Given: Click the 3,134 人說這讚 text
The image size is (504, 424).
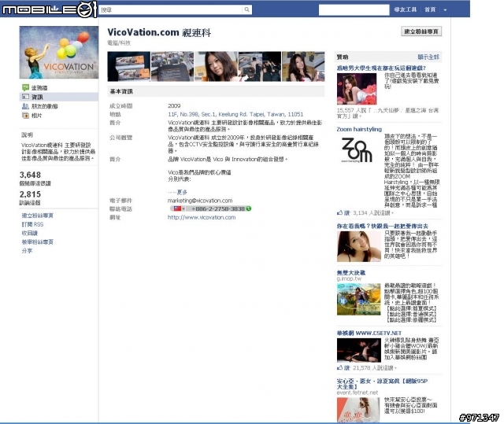Looking at the screenshot, I should [372, 213].
